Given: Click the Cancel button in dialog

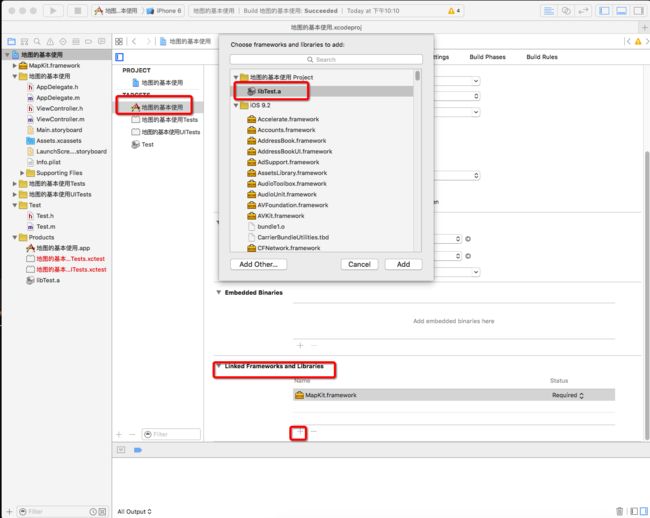Looking at the screenshot, I should tap(359, 264).
